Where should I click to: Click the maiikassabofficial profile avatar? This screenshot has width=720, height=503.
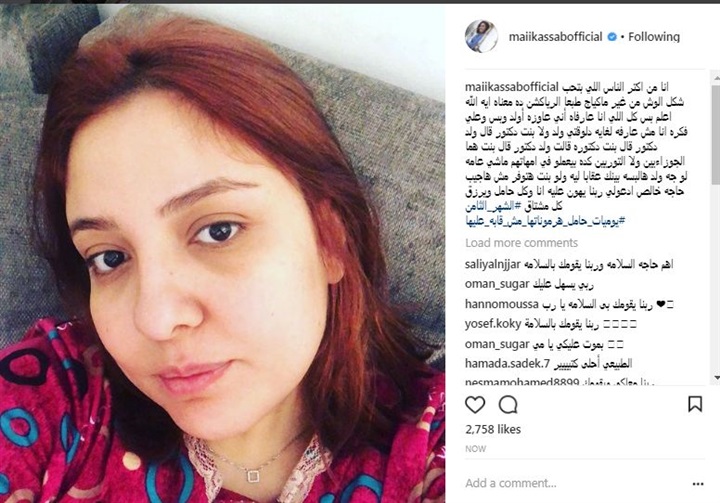tap(481, 36)
